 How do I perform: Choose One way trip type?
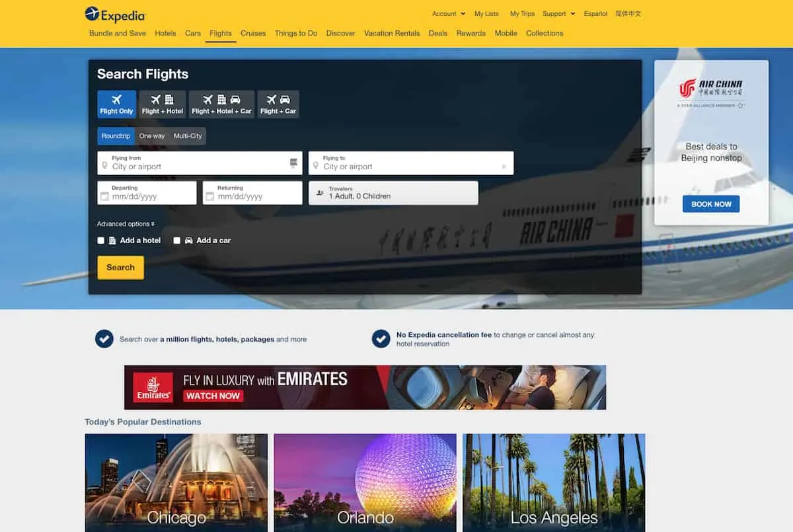coord(152,136)
